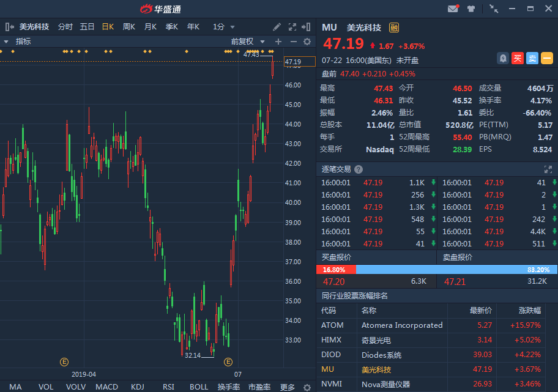Viewport: 558px width, 392px height.
Task: Click the left earnings E marker
Action: tap(64, 362)
